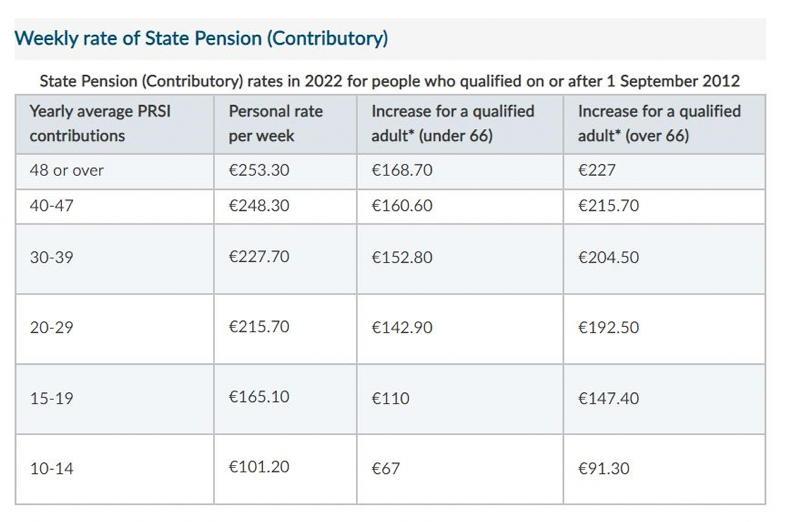Click the €165.10 personal rate cell
This screenshot has height=522, width=790.
point(259,397)
